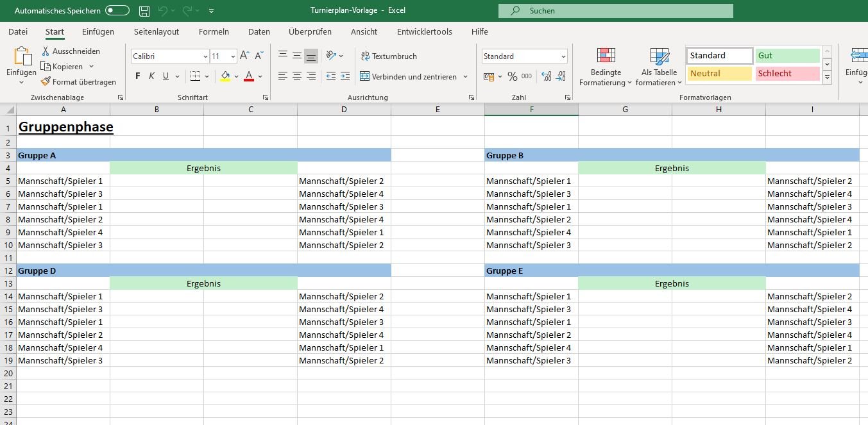Toggle Automatisches Speichern switch

117,11
